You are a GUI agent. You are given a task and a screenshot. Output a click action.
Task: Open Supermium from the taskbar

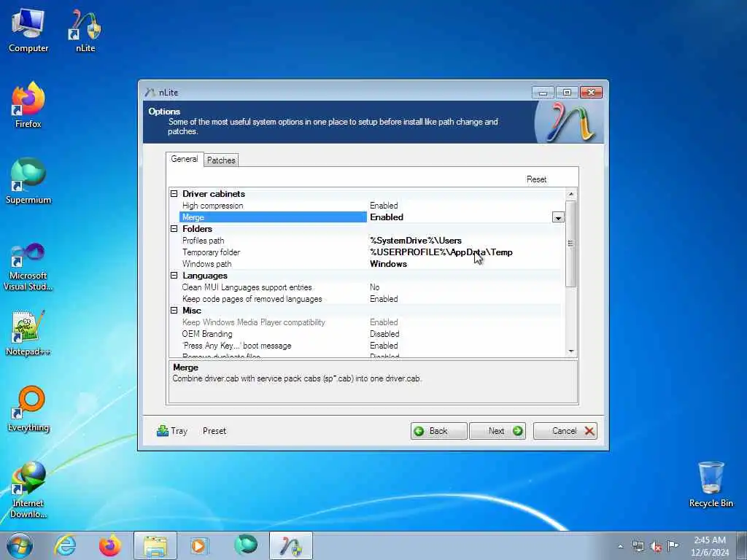tap(245, 545)
